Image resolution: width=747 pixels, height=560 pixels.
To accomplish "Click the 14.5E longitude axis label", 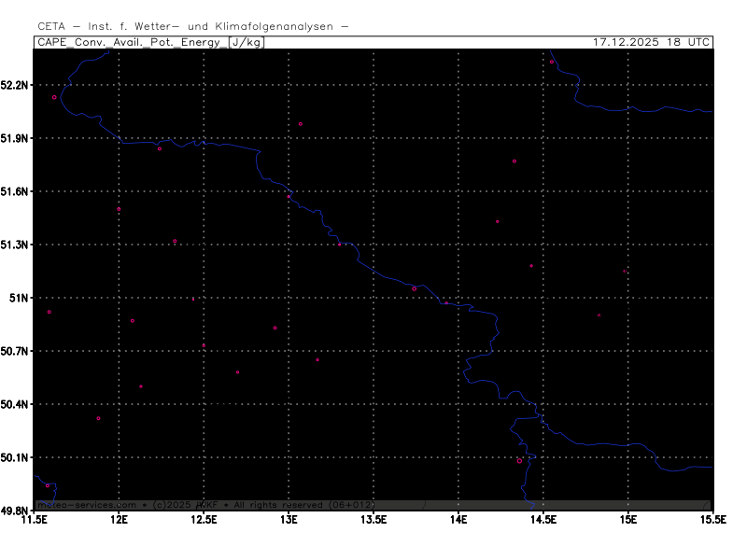I will pos(543,519).
